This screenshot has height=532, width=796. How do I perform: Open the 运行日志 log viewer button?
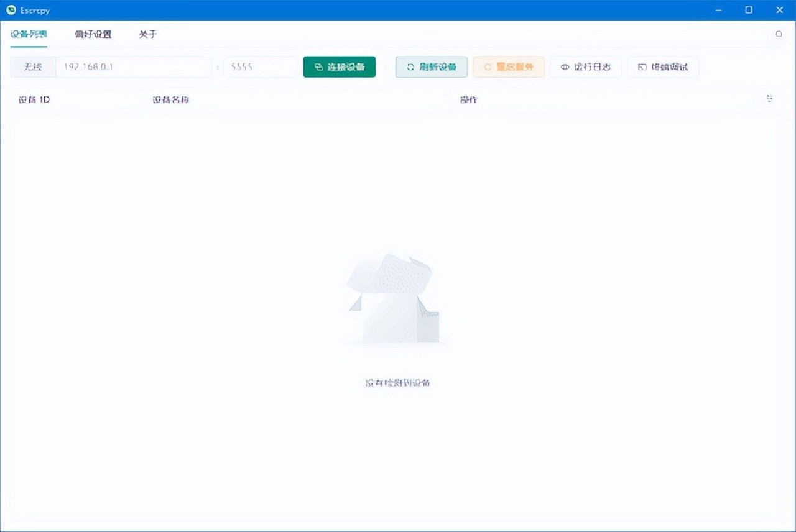(x=586, y=67)
